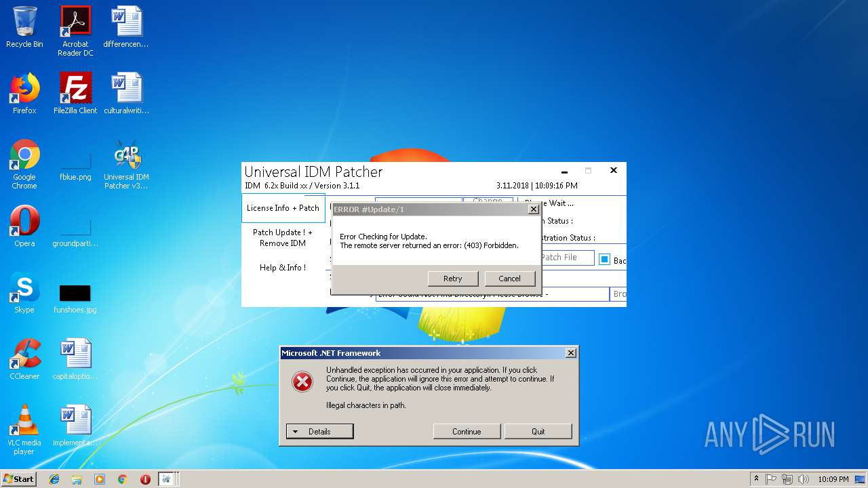Image resolution: width=868 pixels, height=488 pixels.
Task: Launch Acrobat Reader DC from the desktop
Action: [75, 31]
